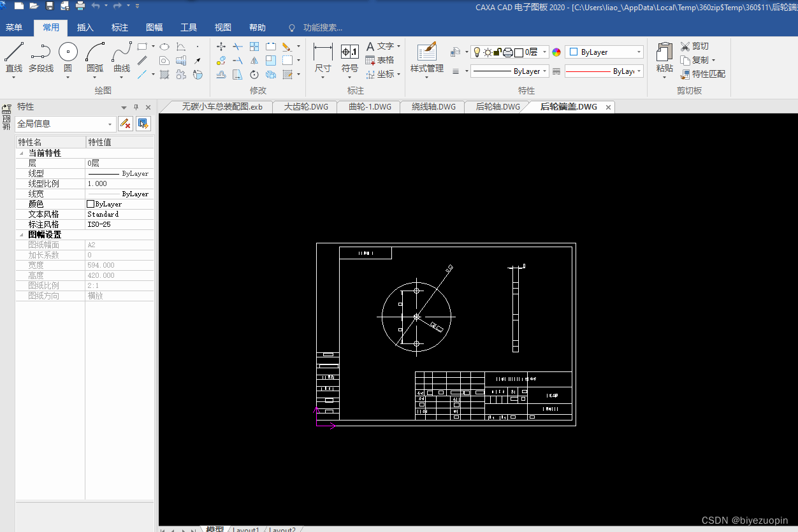Image resolution: width=798 pixels, height=532 pixels.
Task: Click the hatch fill tool icon
Action: click(x=164, y=75)
